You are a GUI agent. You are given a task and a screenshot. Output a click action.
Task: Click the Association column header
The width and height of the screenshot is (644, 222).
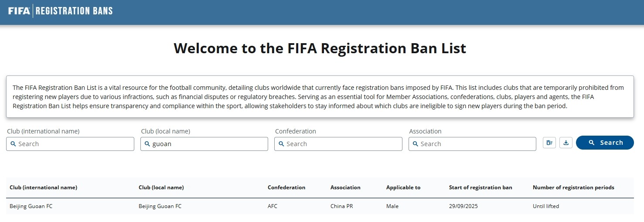[345, 188]
